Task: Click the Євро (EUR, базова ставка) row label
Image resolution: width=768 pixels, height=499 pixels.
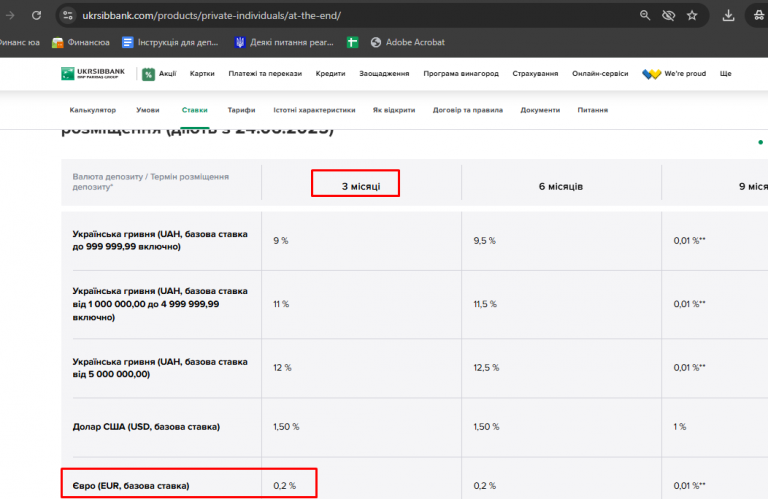Action: (x=131, y=486)
